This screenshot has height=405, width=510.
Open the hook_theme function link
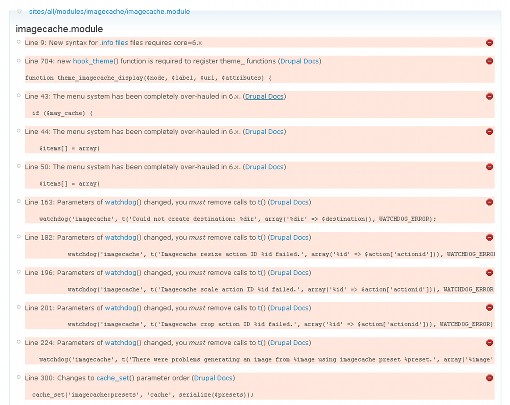pos(93,61)
